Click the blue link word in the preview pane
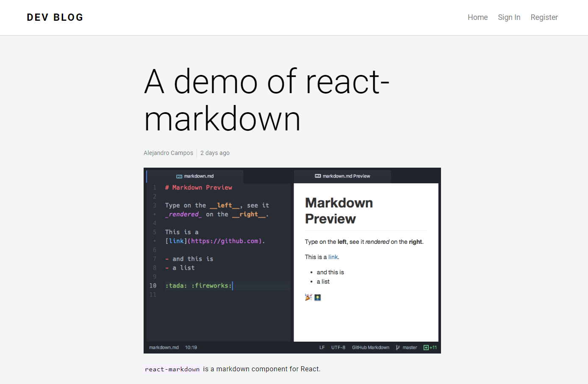The width and height of the screenshot is (588, 384). click(333, 257)
